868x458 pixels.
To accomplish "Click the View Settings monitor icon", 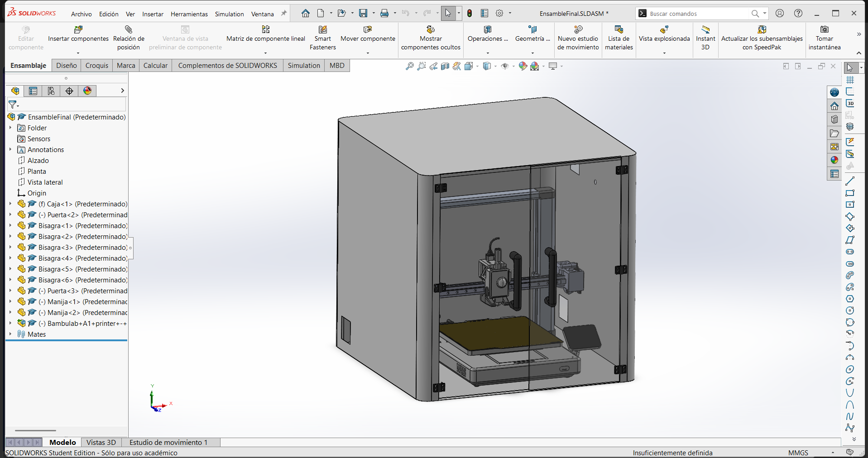I will coord(553,66).
